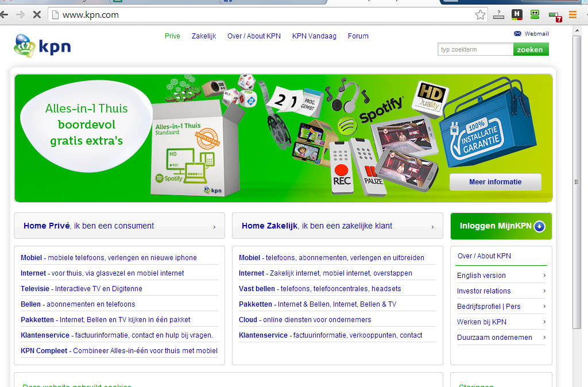This screenshot has height=387, width=588.
Task: Open KPN Vandaag in top navigation
Action: tap(314, 36)
